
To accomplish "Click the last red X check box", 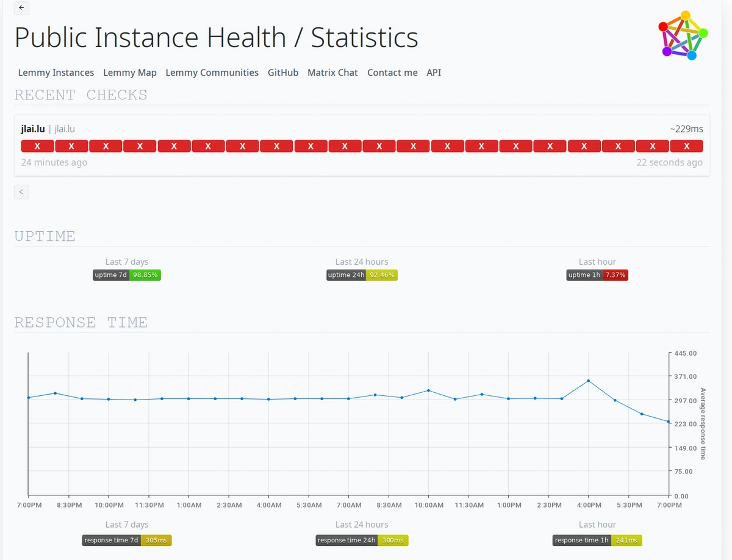I will [x=686, y=146].
